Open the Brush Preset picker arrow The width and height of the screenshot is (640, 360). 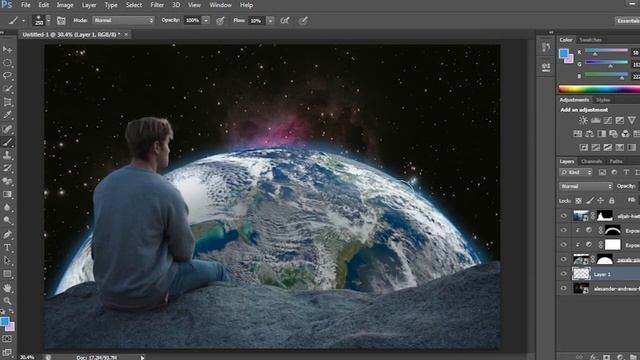coord(49,20)
